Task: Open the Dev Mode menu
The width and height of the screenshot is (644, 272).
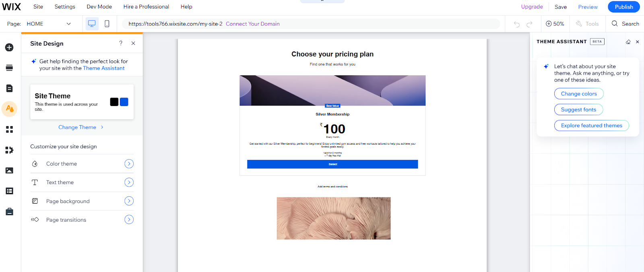Action: point(99,7)
